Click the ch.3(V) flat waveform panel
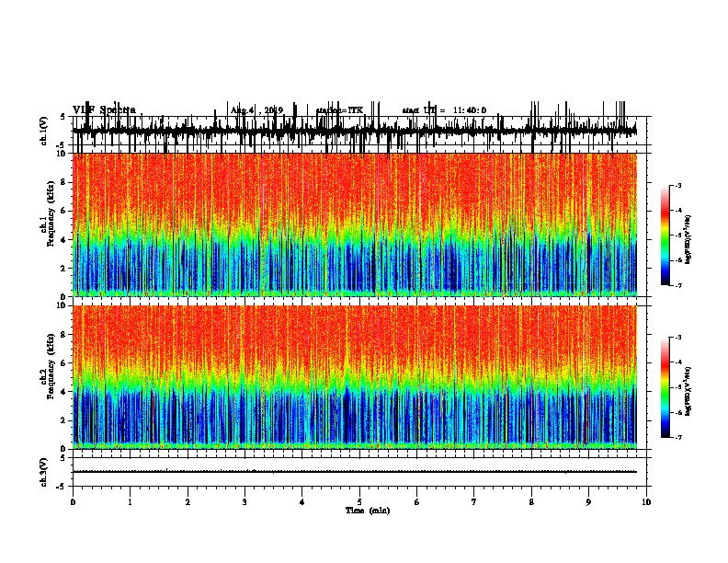Image resolution: width=728 pixels, height=563 pixels. pos(359,472)
